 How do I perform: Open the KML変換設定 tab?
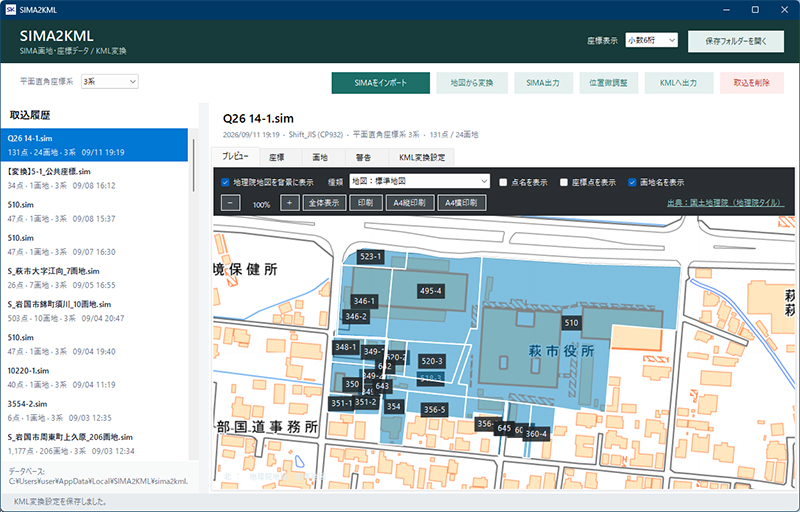click(422, 158)
